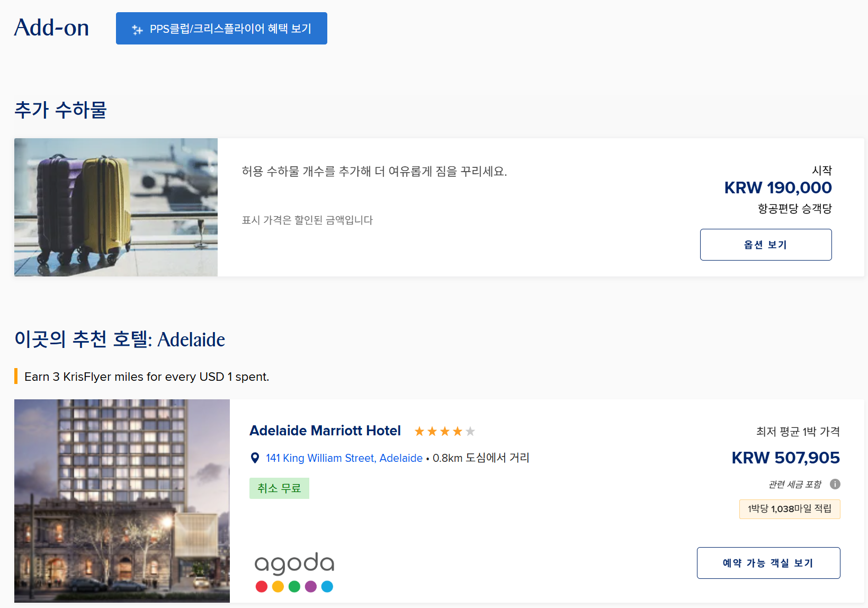868x608 pixels.
Task: Click the 1박당 1,038마일 적립 badge
Action: [790, 509]
